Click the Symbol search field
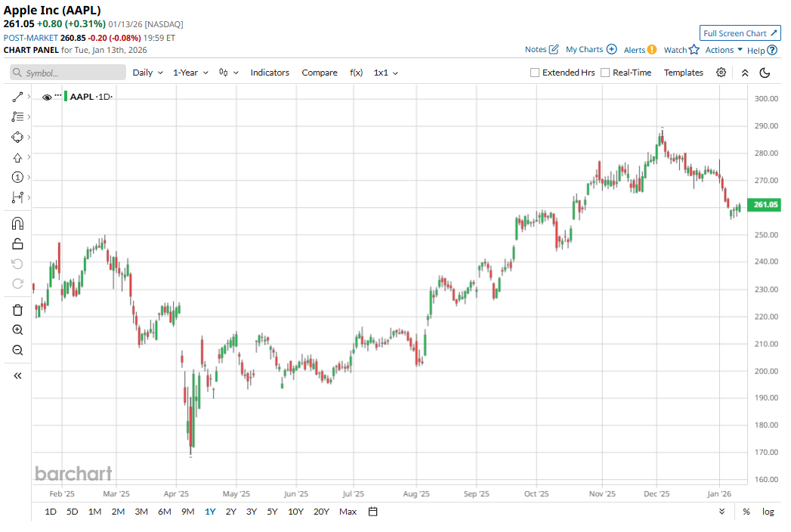This screenshot has height=532, width=791. click(69, 73)
